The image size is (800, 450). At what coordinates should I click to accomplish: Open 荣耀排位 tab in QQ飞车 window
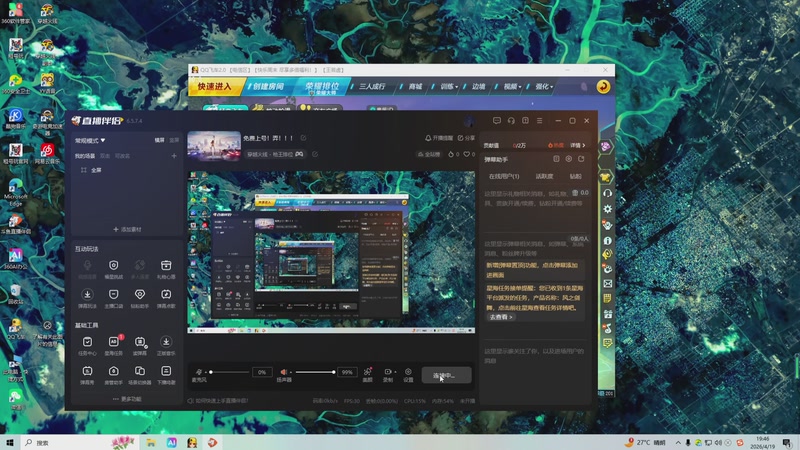coord(322,87)
